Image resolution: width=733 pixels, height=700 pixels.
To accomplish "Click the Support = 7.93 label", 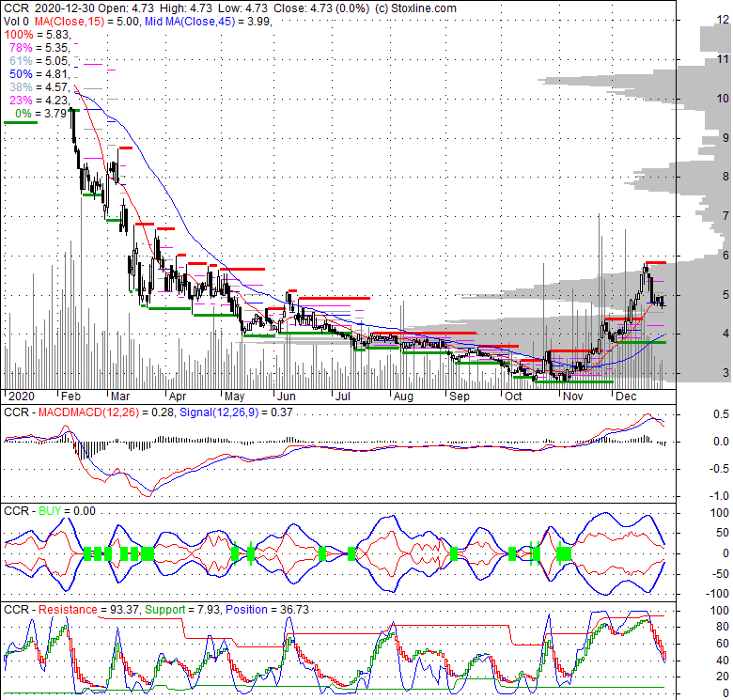I will click(182, 610).
